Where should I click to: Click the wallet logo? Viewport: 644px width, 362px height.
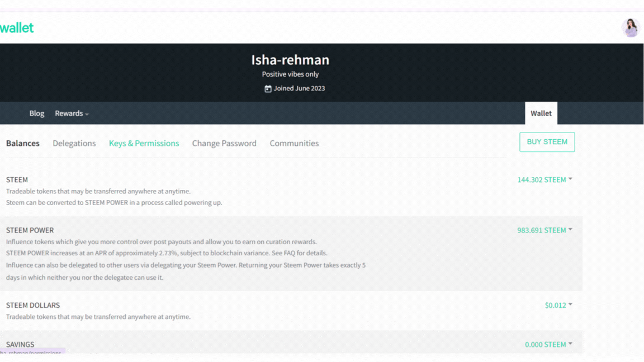[x=17, y=28]
